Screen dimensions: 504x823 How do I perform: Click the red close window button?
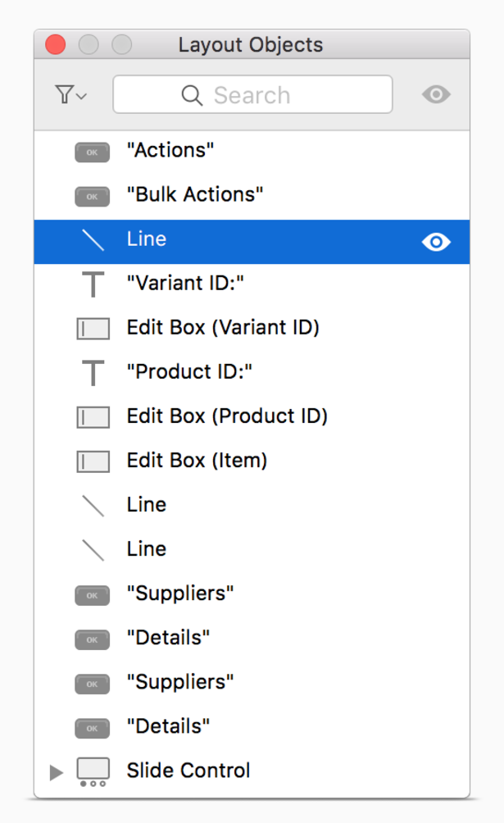55,44
